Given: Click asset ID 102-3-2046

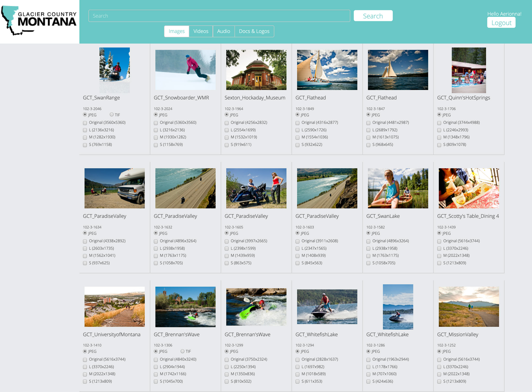Looking at the screenshot, I should [x=92, y=109].
